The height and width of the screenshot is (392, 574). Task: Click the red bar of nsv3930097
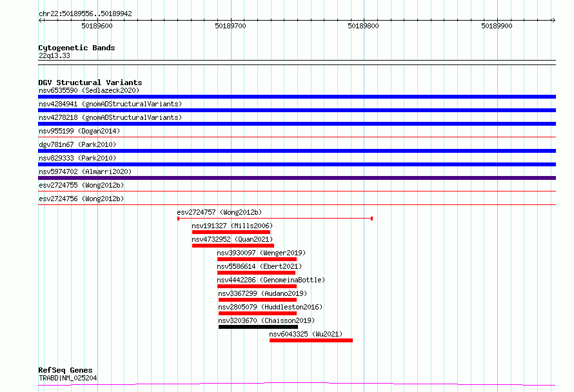click(x=257, y=259)
